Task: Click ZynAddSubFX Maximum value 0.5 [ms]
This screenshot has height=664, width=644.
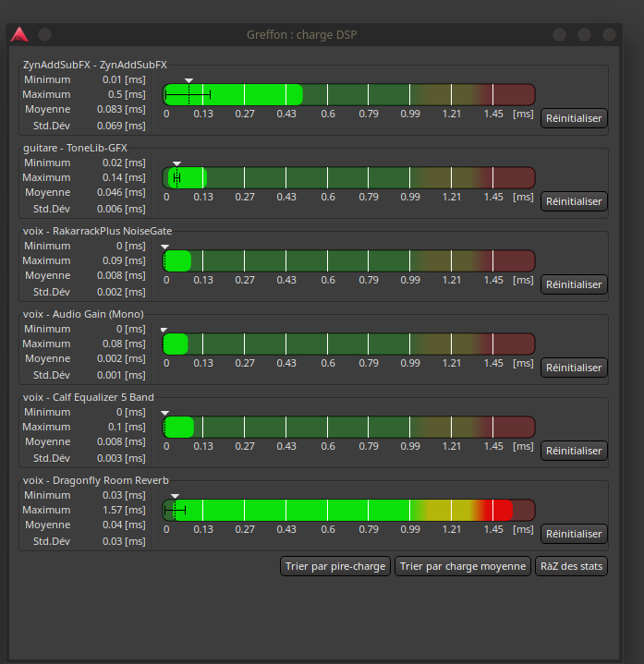Action: [127, 94]
